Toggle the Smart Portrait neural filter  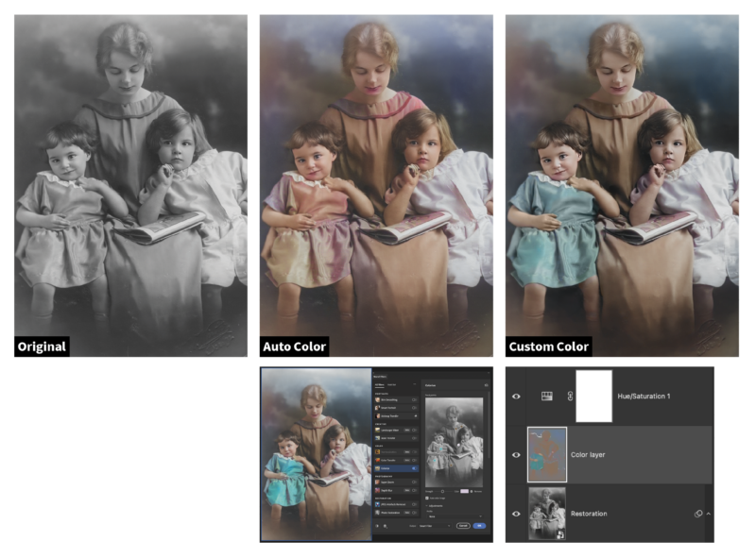414,408
